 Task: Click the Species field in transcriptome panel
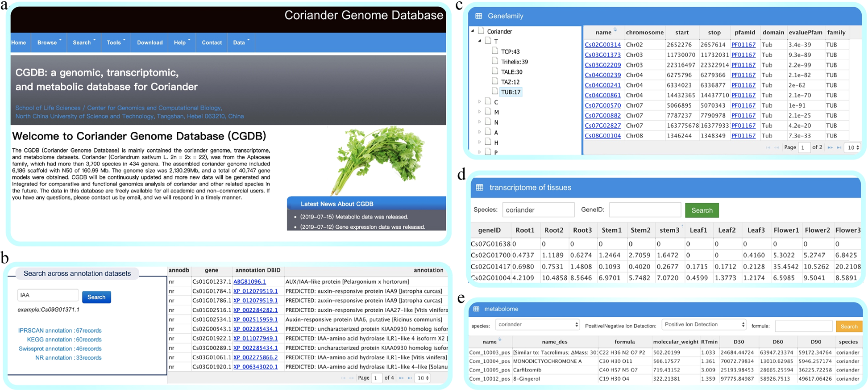pyautogui.click(x=538, y=210)
